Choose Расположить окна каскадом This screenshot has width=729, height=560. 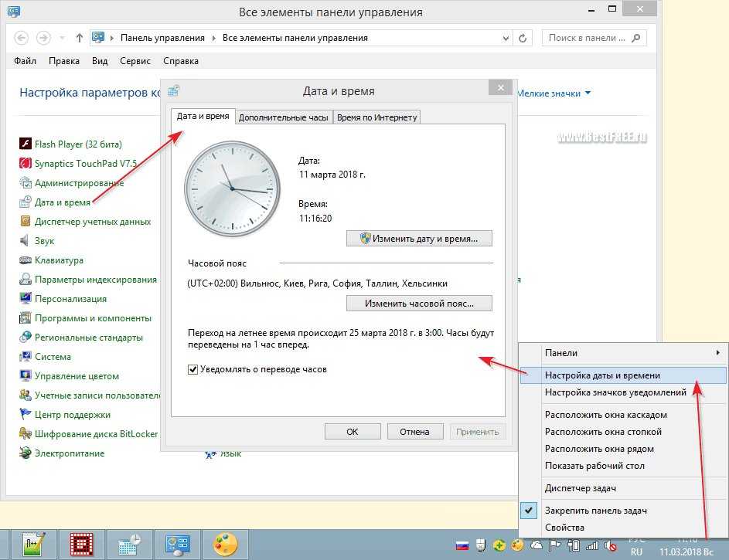click(x=623, y=415)
